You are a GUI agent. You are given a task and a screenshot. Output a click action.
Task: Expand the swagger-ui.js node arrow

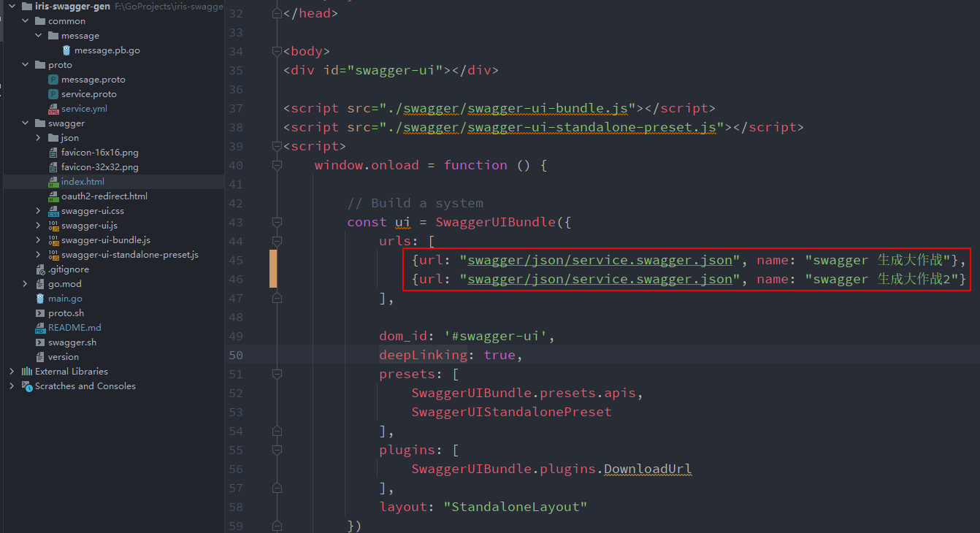click(39, 226)
